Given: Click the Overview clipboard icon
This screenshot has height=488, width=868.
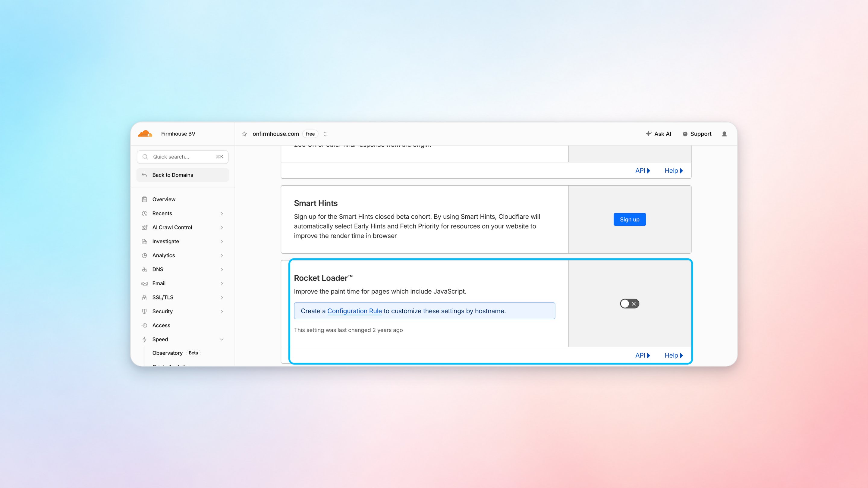Looking at the screenshot, I should coord(145,199).
